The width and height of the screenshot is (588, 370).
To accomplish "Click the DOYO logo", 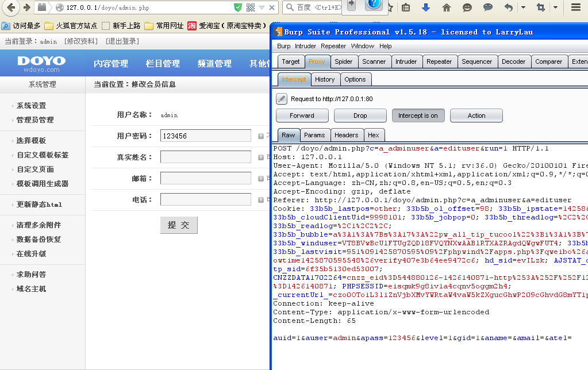I will [41, 64].
